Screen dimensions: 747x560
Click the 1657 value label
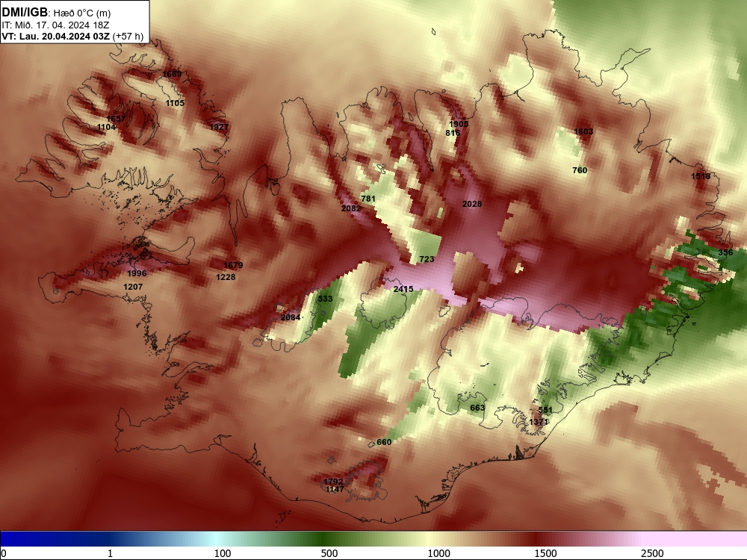point(116,119)
